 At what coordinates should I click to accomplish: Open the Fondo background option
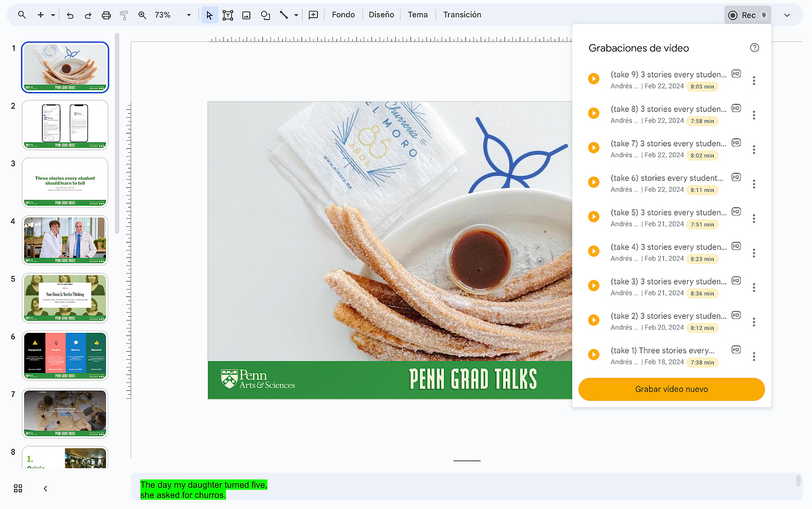click(343, 15)
